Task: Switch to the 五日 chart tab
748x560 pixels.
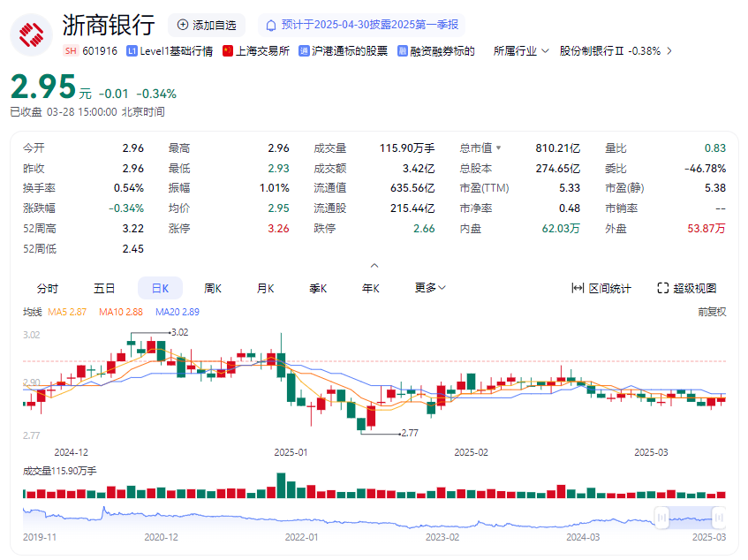Action: point(104,288)
